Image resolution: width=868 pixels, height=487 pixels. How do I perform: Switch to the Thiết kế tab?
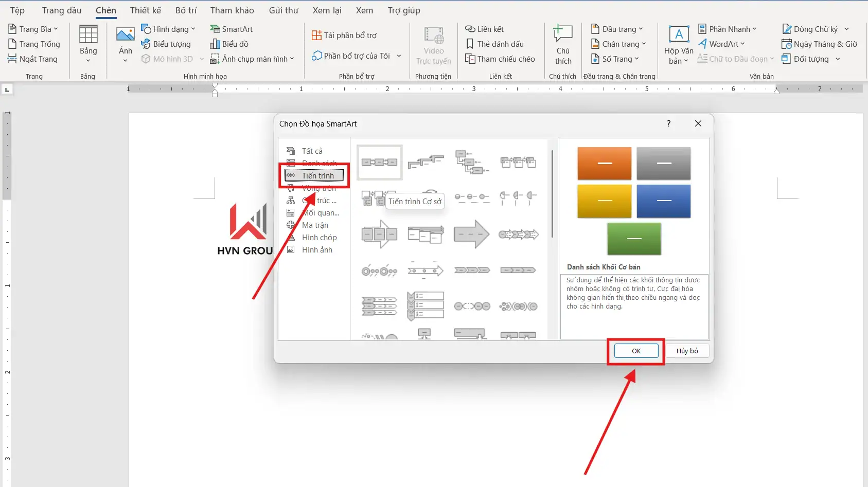tap(145, 10)
